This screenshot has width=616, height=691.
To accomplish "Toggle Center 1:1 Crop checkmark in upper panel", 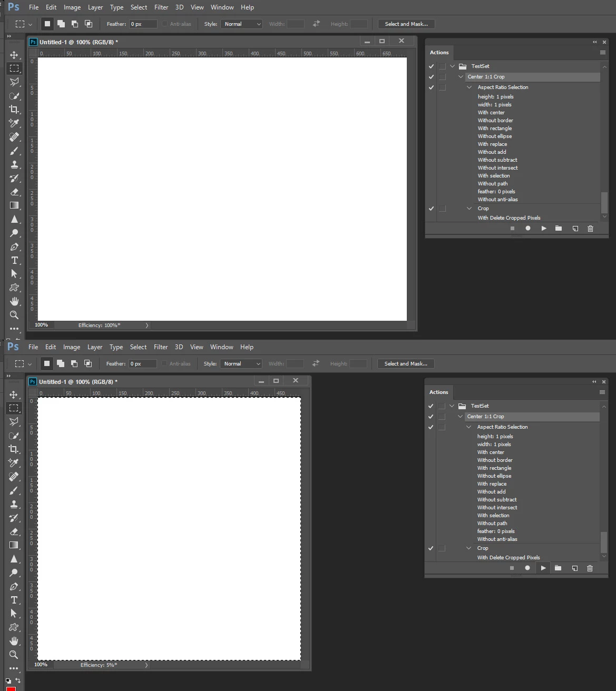I will tap(431, 77).
